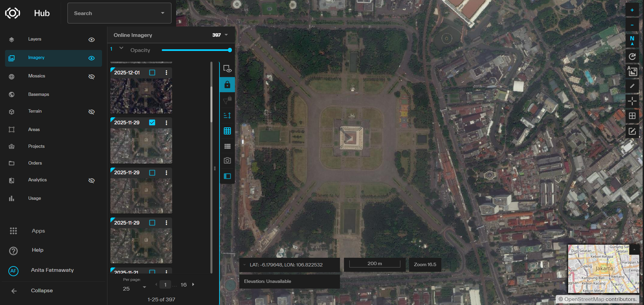Screen dimensions: 644x305
Task: Take a screenshot with the camera tool
Action: click(227, 160)
